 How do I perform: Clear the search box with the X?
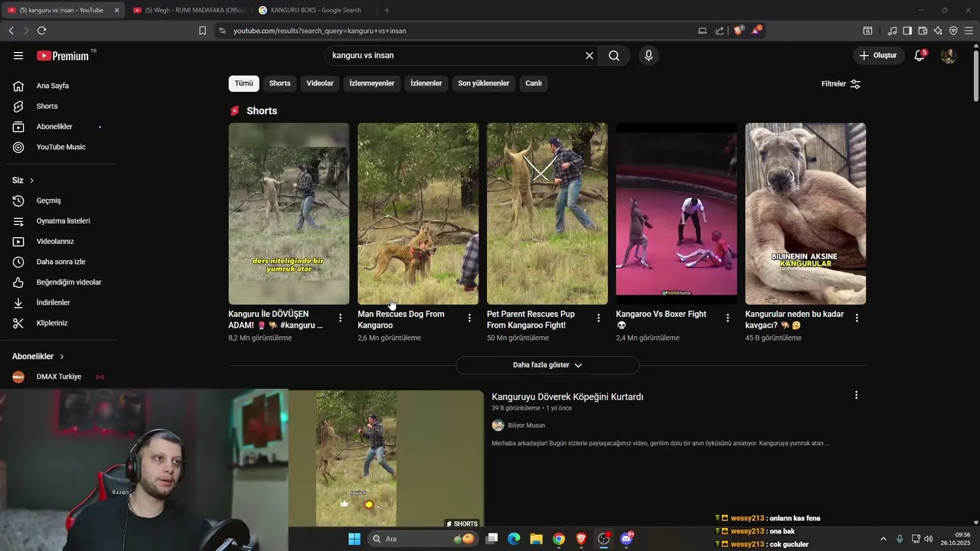tap(590, 56)
